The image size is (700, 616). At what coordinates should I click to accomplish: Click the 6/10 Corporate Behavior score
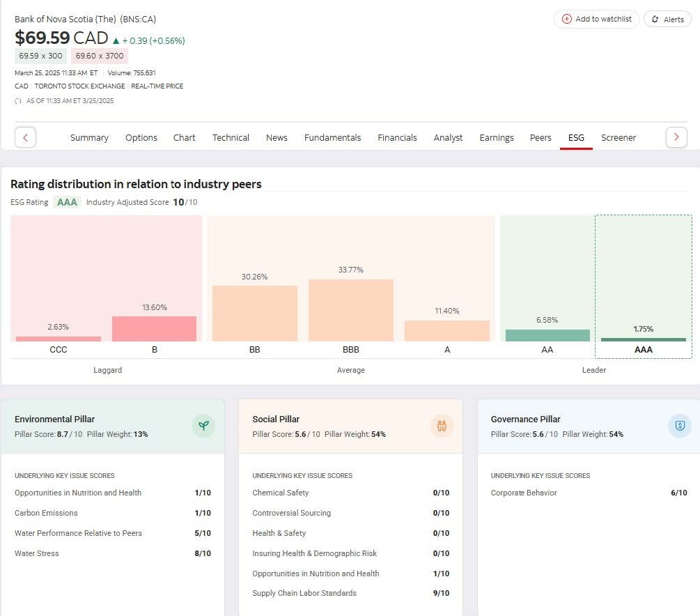click(x=679, y=493)
